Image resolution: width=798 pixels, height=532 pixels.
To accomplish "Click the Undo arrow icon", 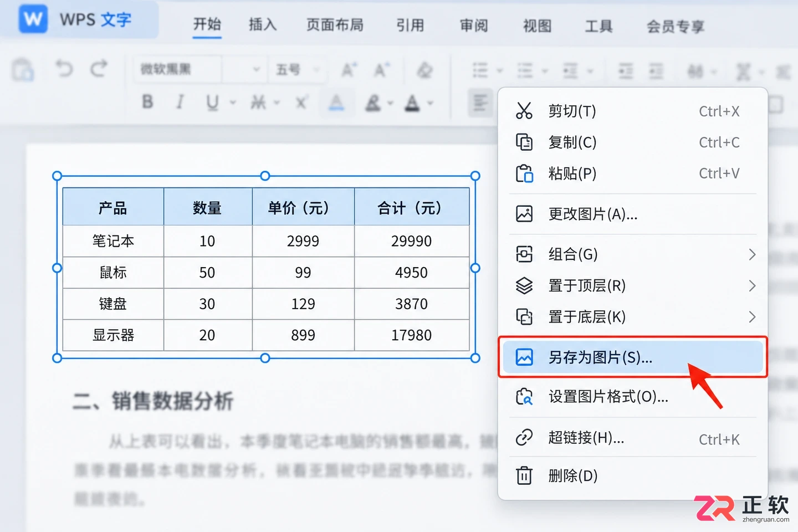I will tap(64, 69).
